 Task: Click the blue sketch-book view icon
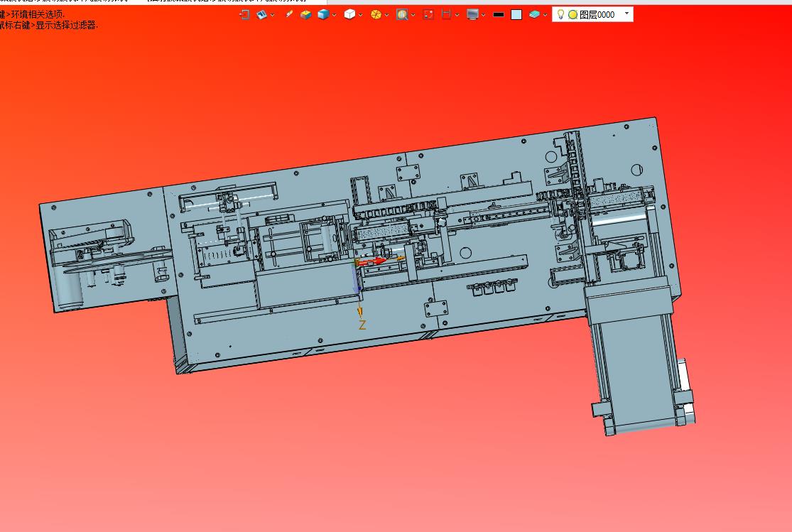point(261,15)
